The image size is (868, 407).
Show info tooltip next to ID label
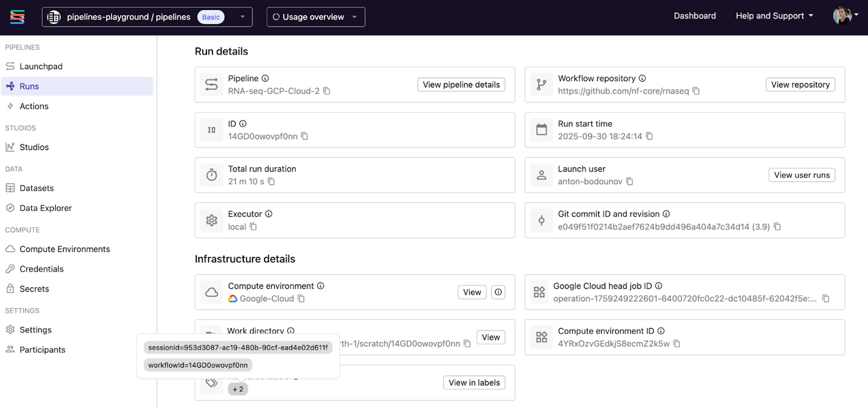pyautogui.click(x=243, y=123)
